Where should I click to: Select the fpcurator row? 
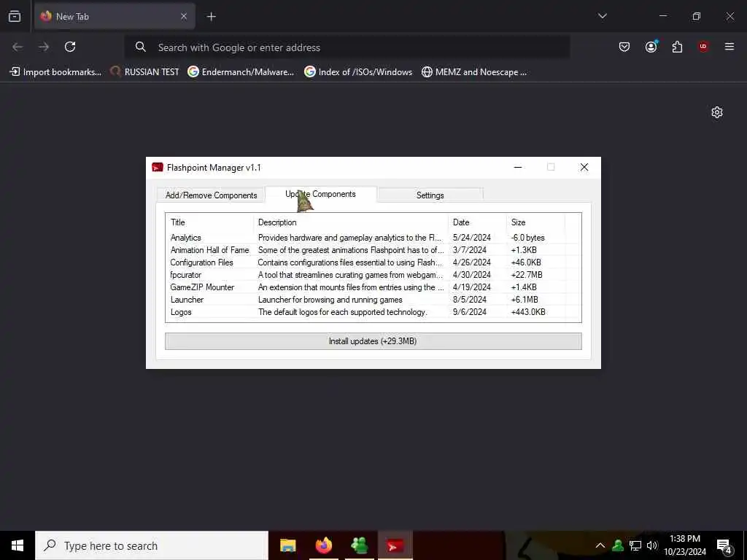[373, 275]
